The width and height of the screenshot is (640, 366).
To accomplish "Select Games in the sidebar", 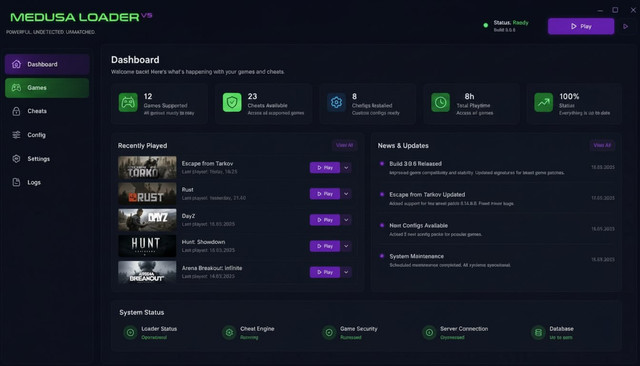I will tap(47, 88).
